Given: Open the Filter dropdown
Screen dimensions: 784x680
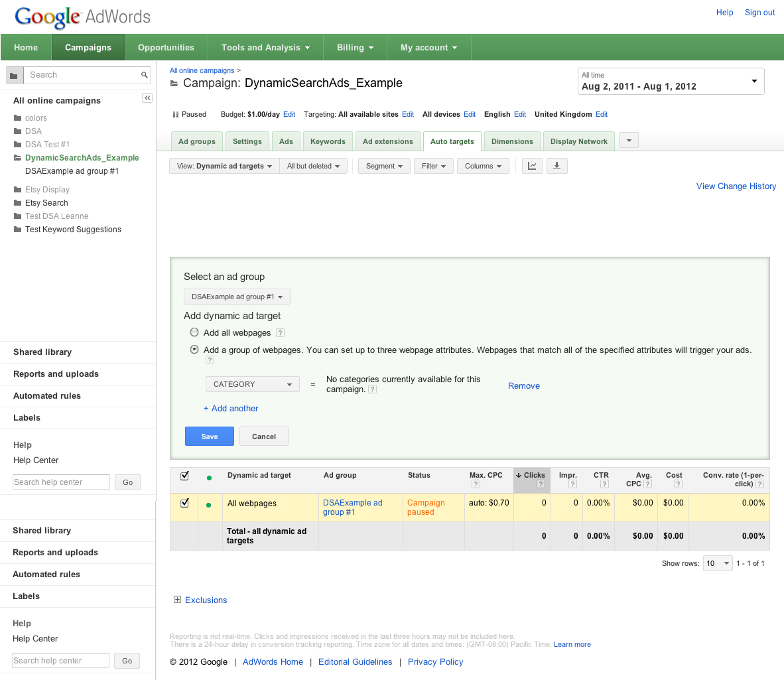Looking at the screenshot, I should coord(434,166).
